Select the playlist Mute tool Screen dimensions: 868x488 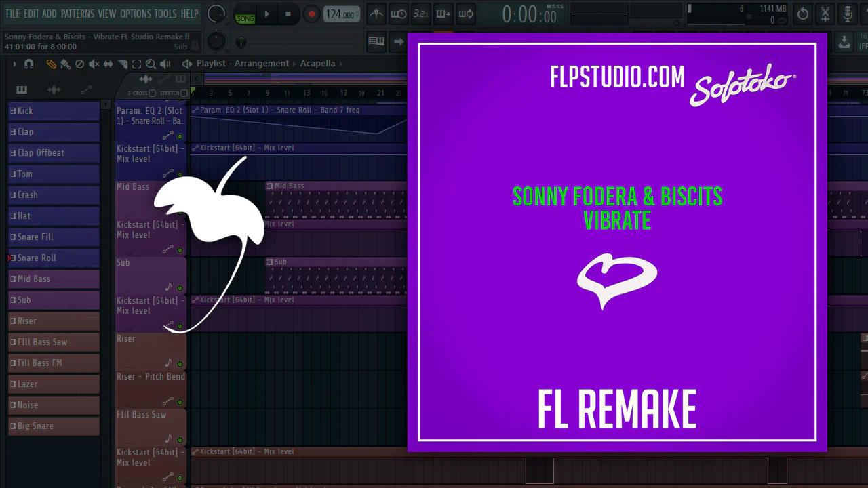(x=94, y=64)
